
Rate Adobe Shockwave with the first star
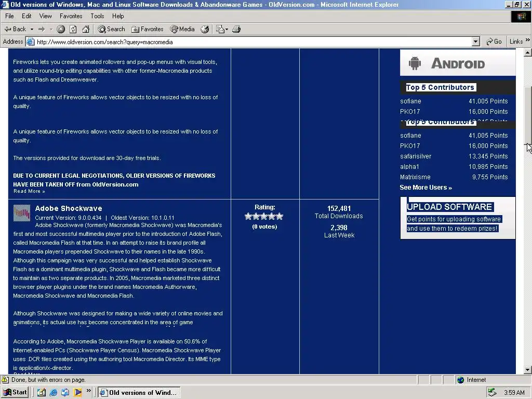(x=248, y=216)
